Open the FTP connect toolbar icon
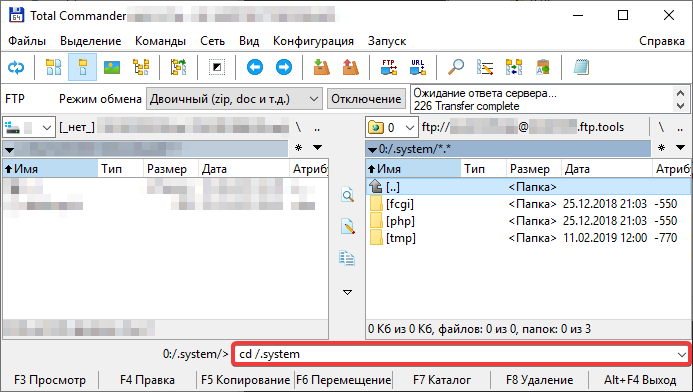The image size is (693, 392). tap(388, 67)
